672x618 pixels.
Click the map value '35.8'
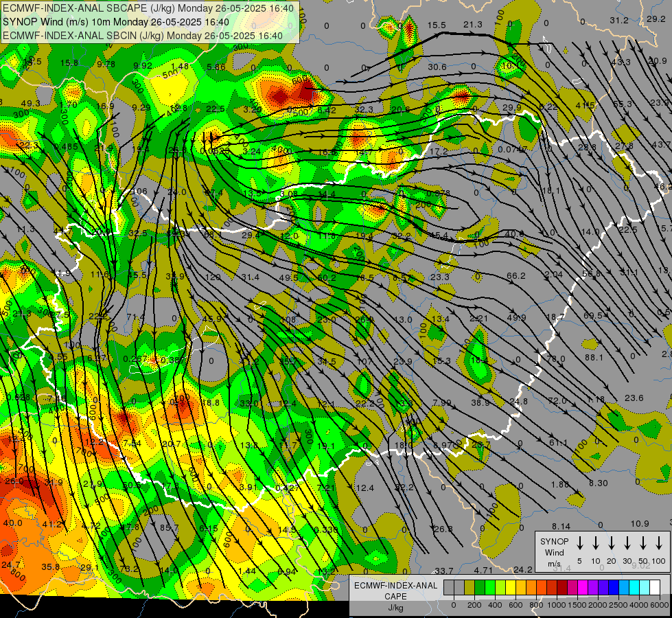51,566
